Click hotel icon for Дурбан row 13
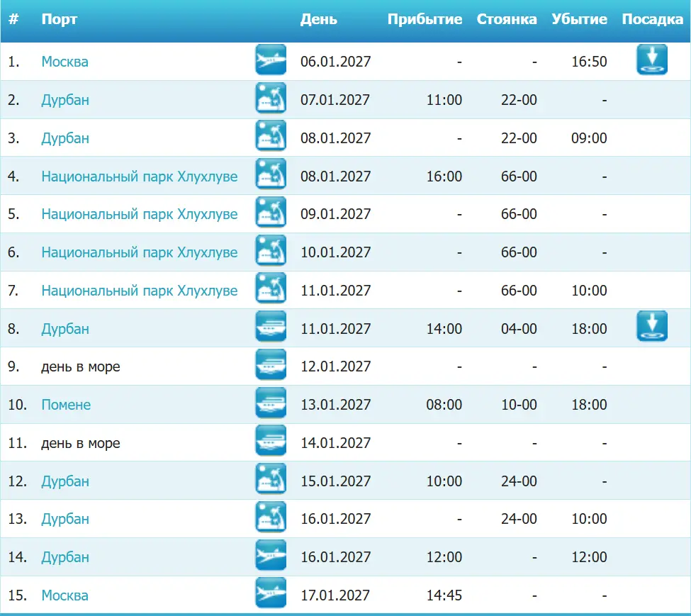 pos(271,517)
